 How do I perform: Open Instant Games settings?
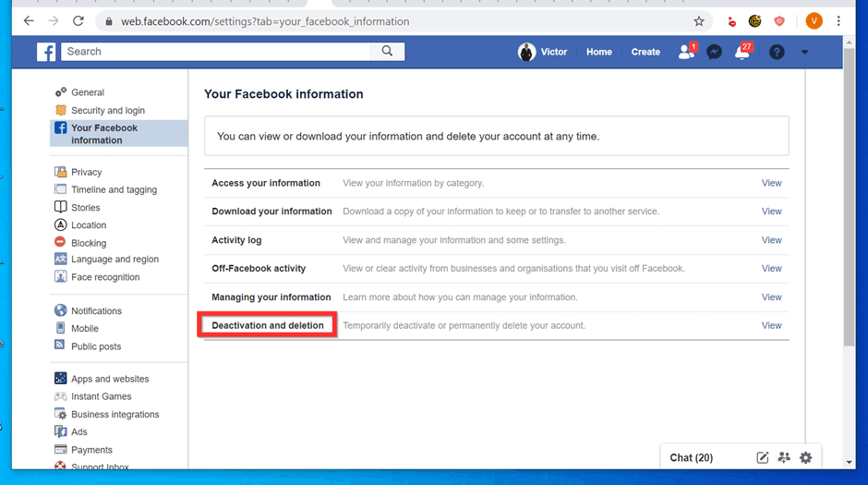coord(102,396)
